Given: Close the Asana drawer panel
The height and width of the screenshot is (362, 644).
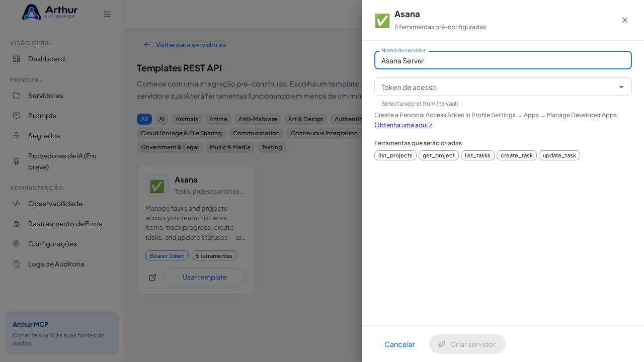Looking at the screenshot, I should (625, 20).
